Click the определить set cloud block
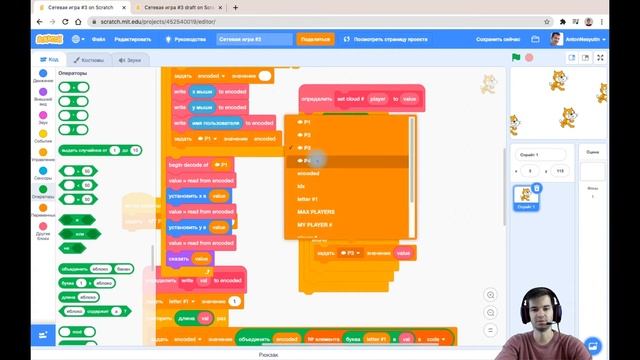Image resolution: width=640 pixels, height=360 pixels. 362,98
